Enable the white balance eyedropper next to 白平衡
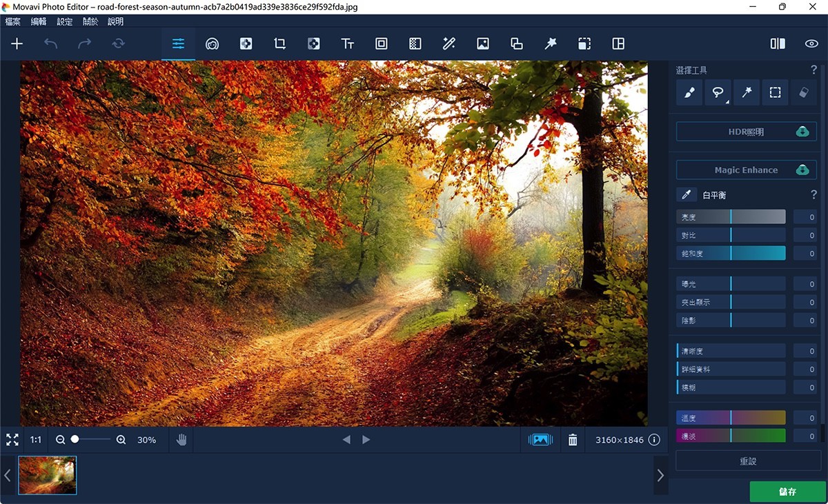The width and height of the screenshot is (828, 504). tap(686, 195)
